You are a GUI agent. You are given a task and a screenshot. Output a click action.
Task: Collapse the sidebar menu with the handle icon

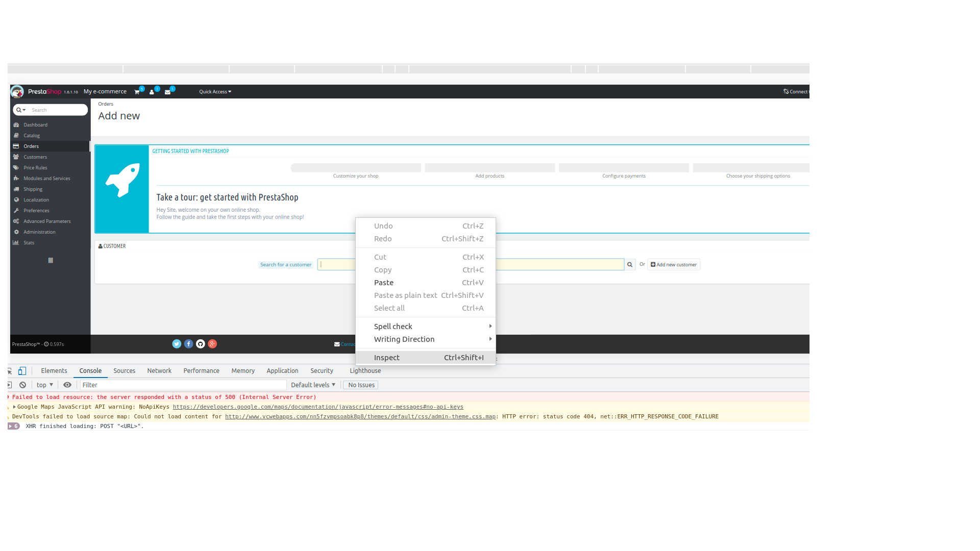pos(51,261)
